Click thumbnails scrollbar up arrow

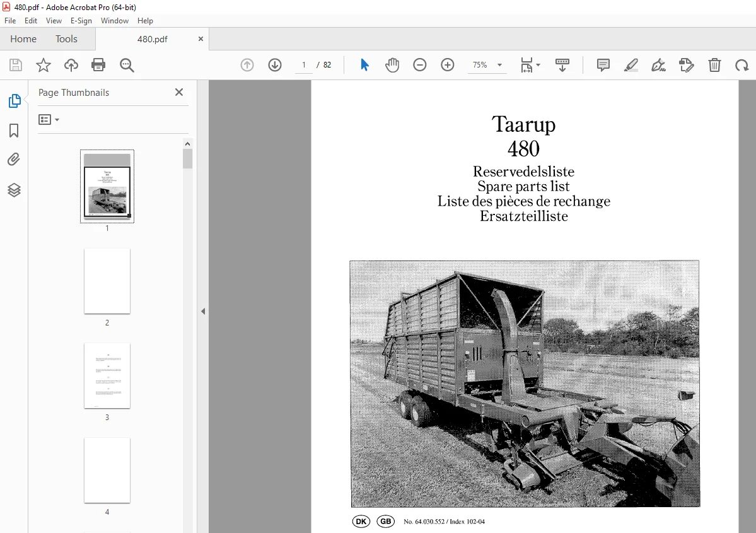click(187, 144)
